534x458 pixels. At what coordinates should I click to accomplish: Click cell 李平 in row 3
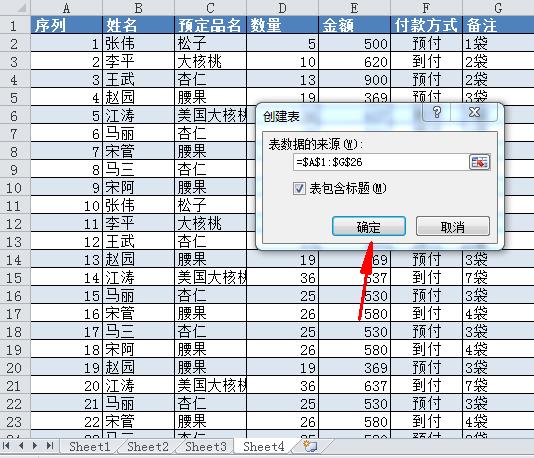point(138,61)
